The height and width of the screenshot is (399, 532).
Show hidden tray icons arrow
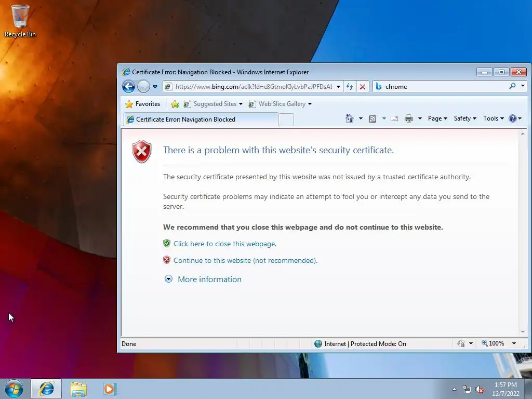point(454,389)
